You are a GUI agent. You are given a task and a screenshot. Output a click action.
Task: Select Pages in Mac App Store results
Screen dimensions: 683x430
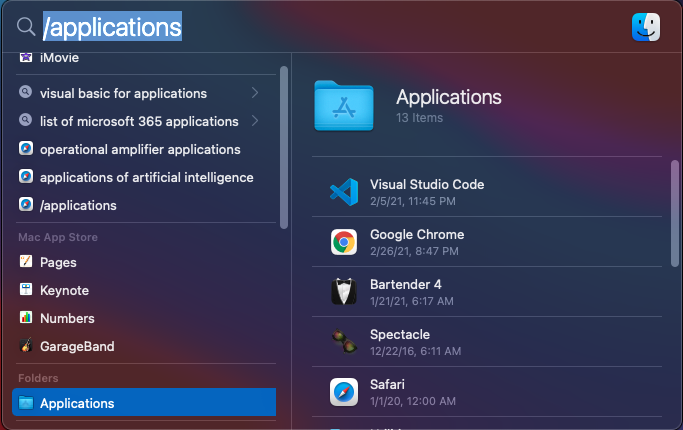click(x=58, y=262)
